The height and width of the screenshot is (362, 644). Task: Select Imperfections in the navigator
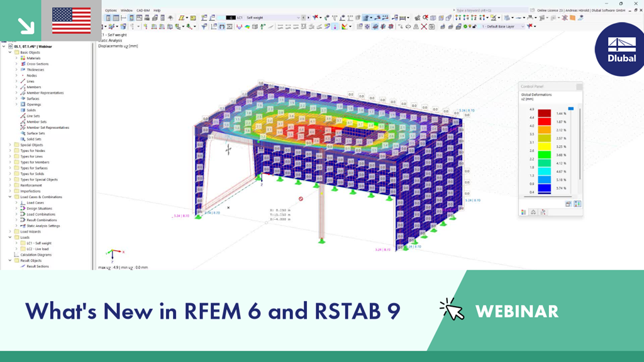pos(30,191)
